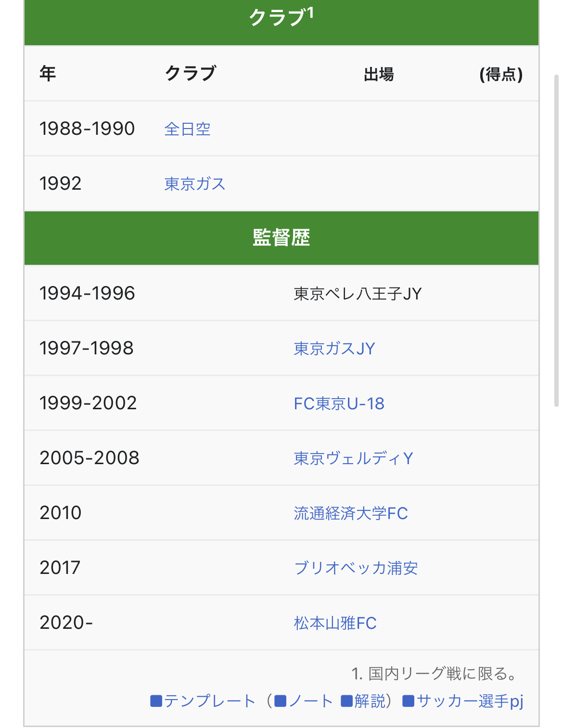Viewport: 563px width, 728px height.
Task: Open the 東京ガス link in 1992 row
Action: (x=195, y=184)
